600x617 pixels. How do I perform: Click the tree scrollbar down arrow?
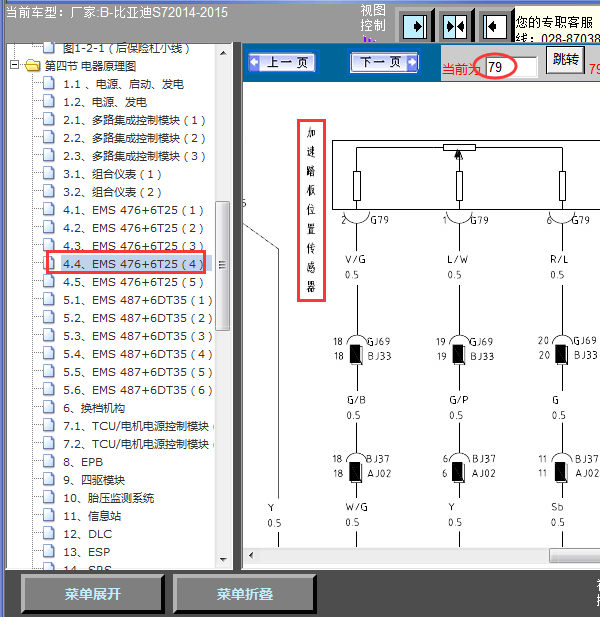pyautogui.click(x=223, y=560)
